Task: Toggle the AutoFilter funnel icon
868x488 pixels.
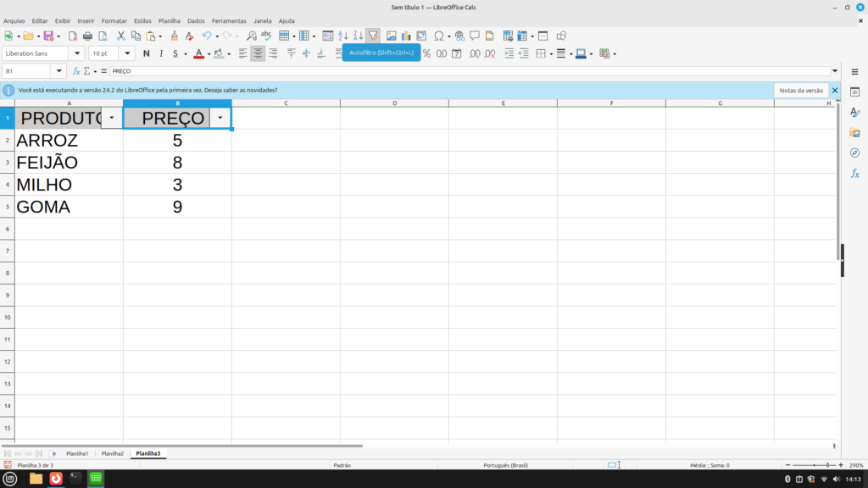Action: coord(373,36)
